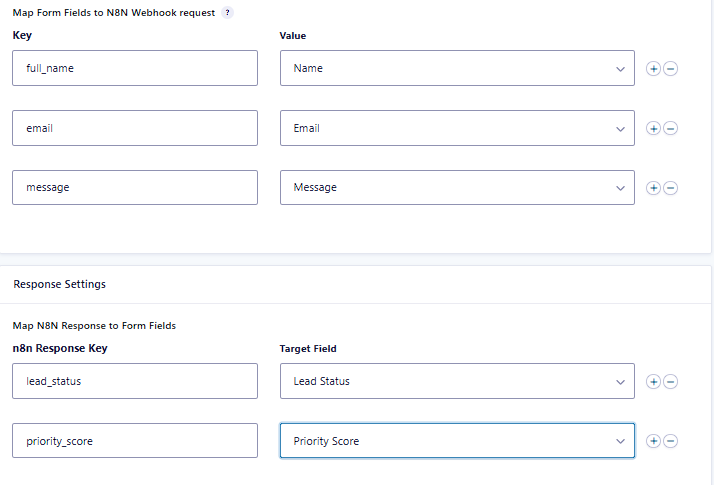Viewport: 714px width, 485px height.
Task: Add a row after priority_score response mapping
Action: 653,440
